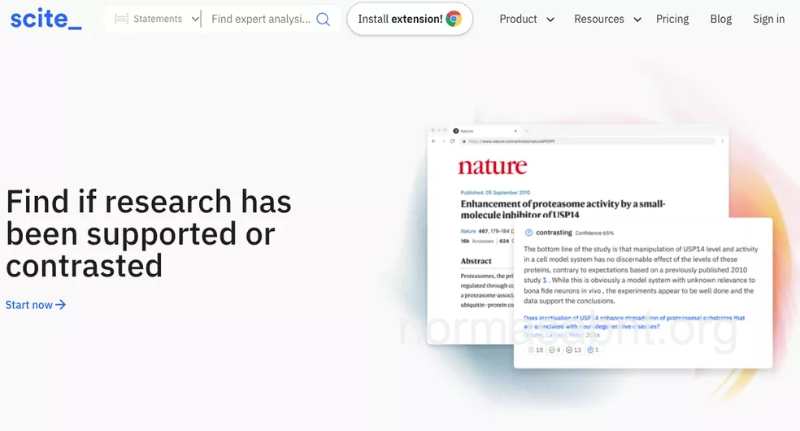
Task: Focus the Find expert analysis search field
Action: click(260, 19)
